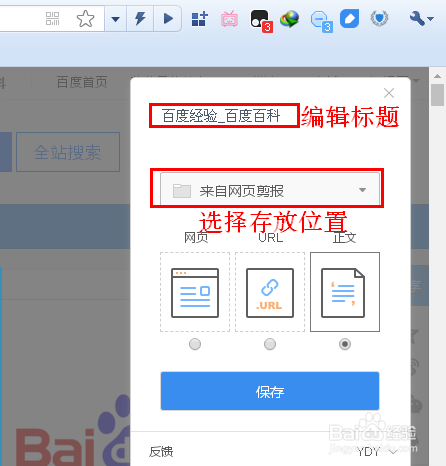Open the 反馈 feedback link
Screen dimensions: 446x466
click(x=161, y=452)
